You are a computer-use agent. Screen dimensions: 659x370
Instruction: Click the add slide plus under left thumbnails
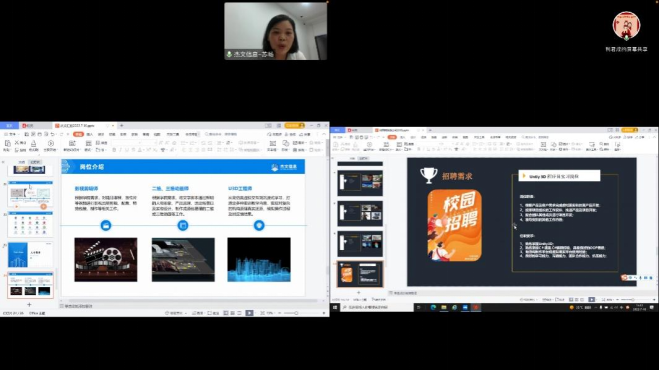(x=29, y=304)
